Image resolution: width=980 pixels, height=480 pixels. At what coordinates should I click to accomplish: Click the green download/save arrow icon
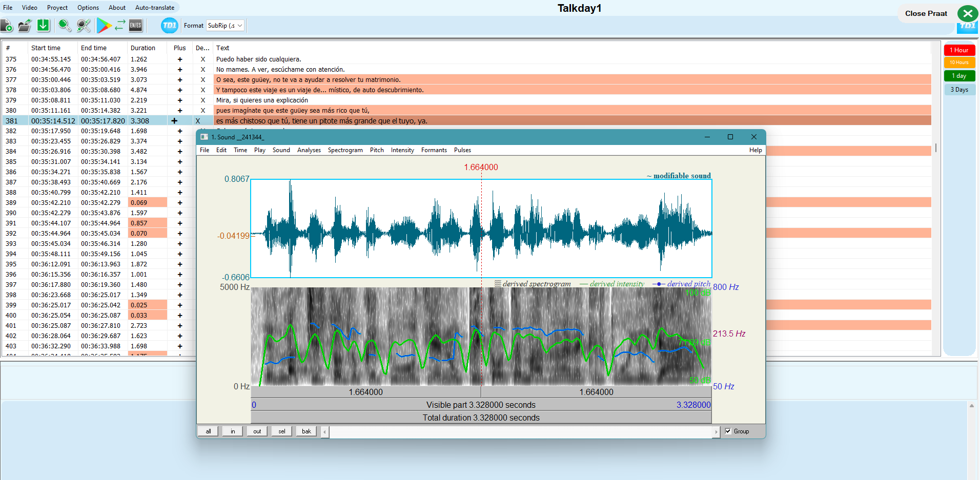pos(44,25)
